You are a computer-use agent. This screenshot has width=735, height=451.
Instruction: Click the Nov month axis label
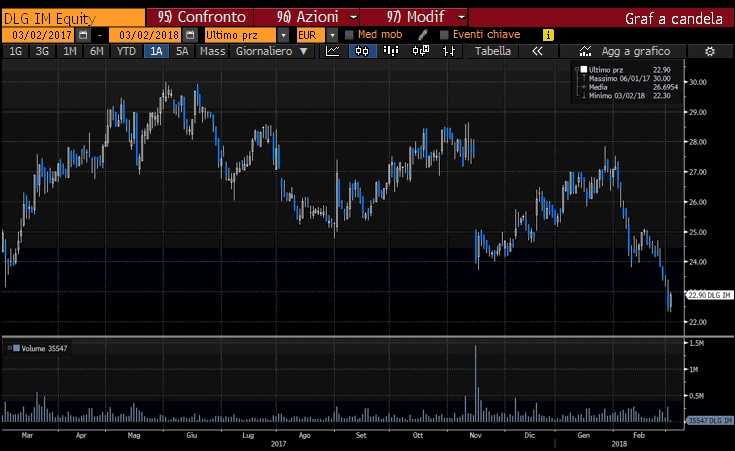coord(475,435)
